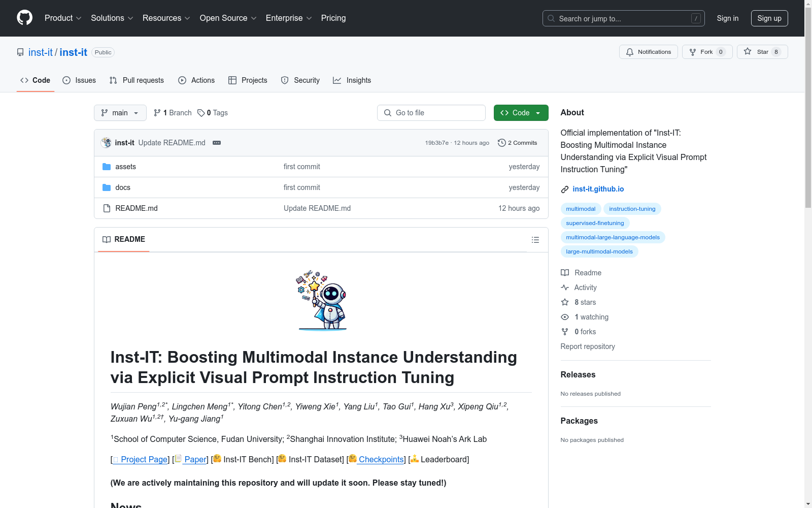
Task: Open the green Code dropdown button
Action: coord(521,113)
